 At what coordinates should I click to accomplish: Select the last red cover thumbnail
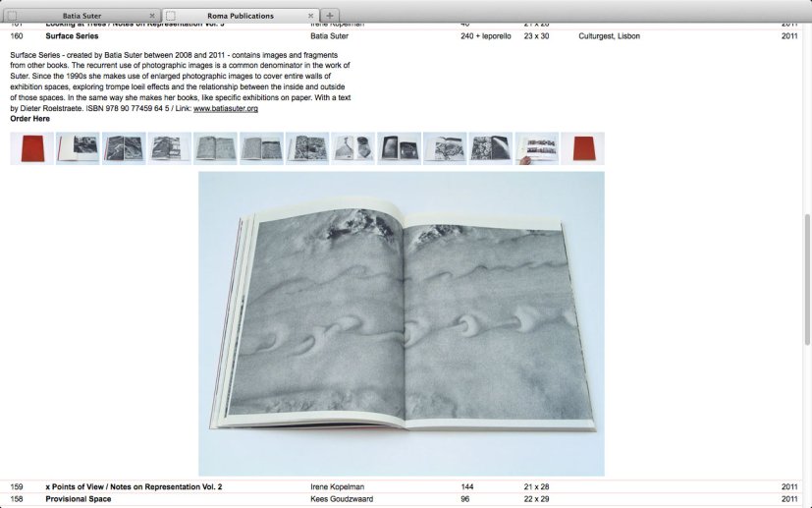582,148
